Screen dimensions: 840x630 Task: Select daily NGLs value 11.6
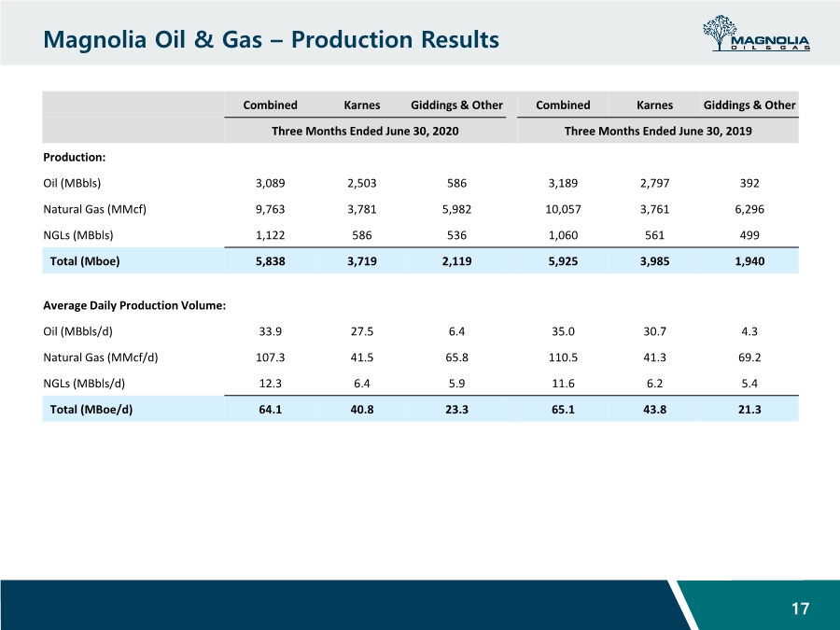point(563,384)
